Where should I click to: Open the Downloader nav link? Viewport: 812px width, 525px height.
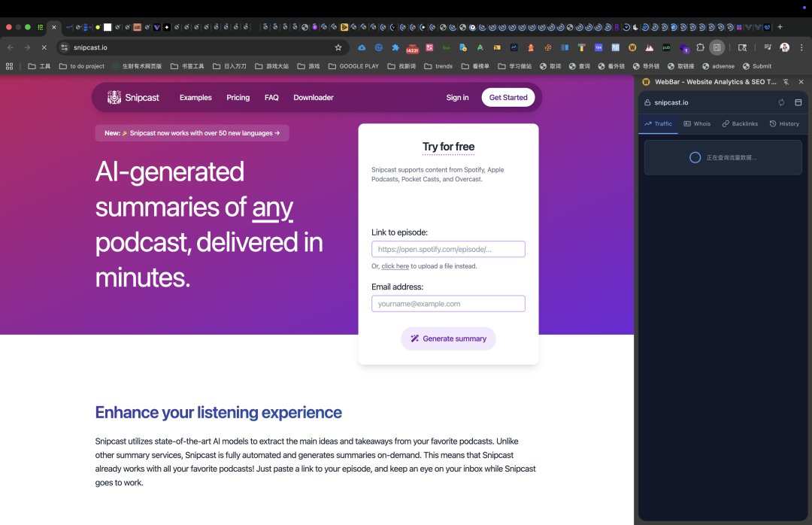click(x=314, y=98)
